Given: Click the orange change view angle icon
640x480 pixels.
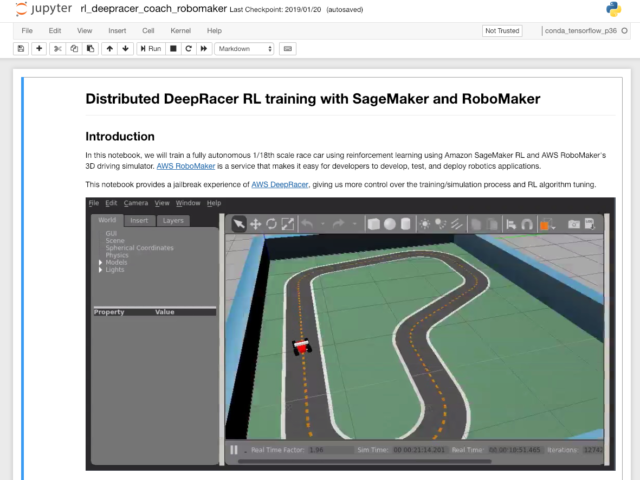Looking at the screenshot, I should point(545,224).
